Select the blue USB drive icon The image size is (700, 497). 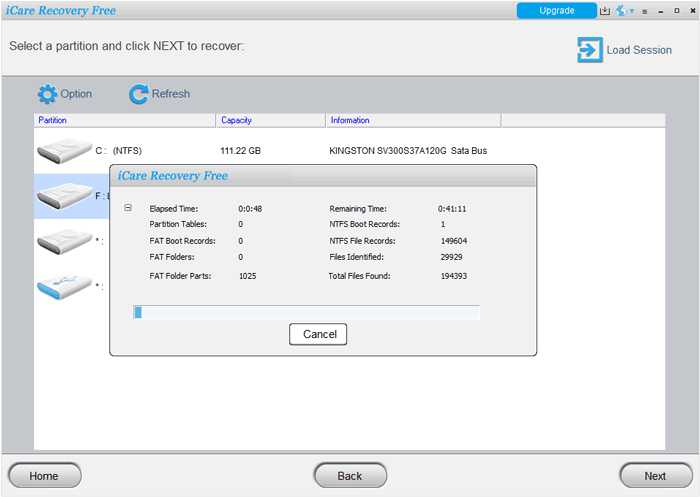64,287
